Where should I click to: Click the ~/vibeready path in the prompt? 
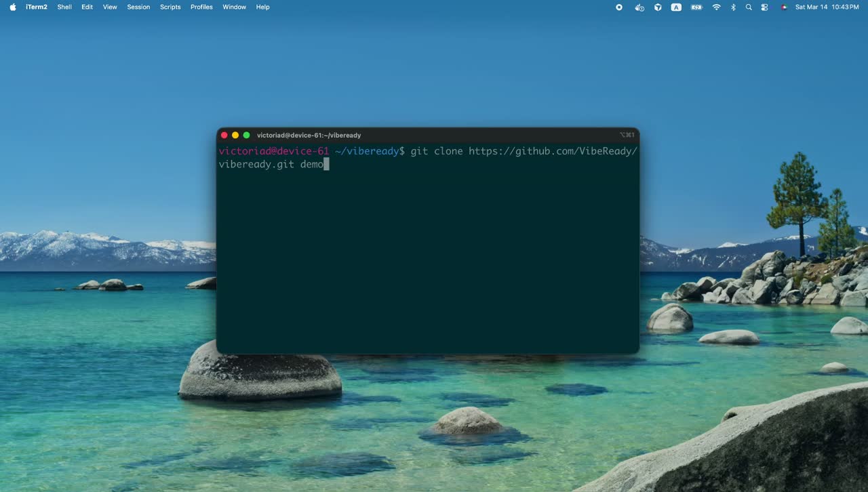tap(367, 151)
